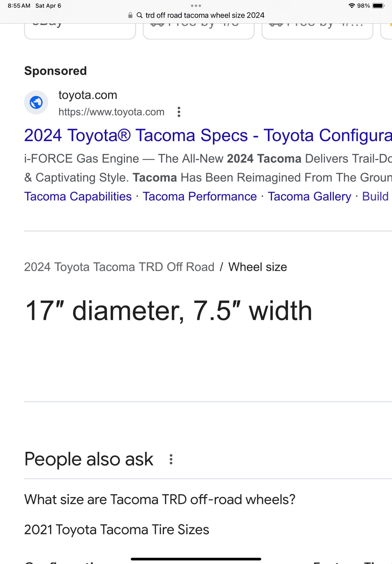Open the three-dot multitasking menu at top
This screenshot has width=392, height=564.
point(196,6)
